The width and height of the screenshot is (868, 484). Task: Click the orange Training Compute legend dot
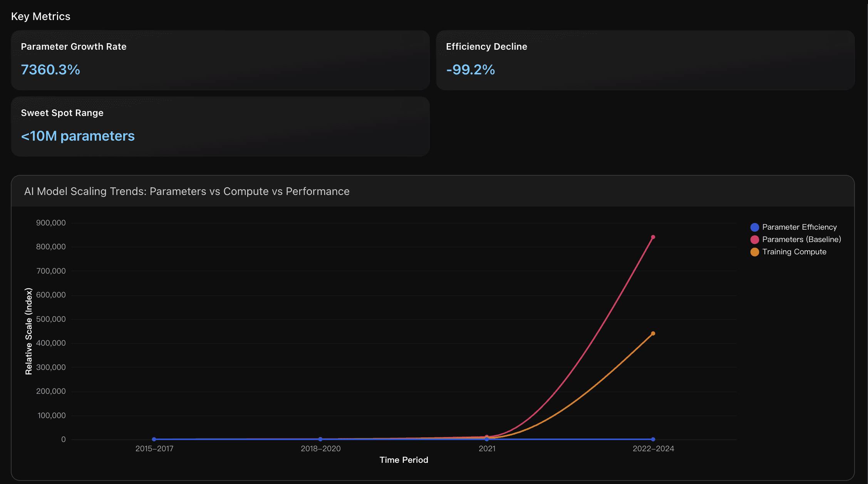(754, 252)
